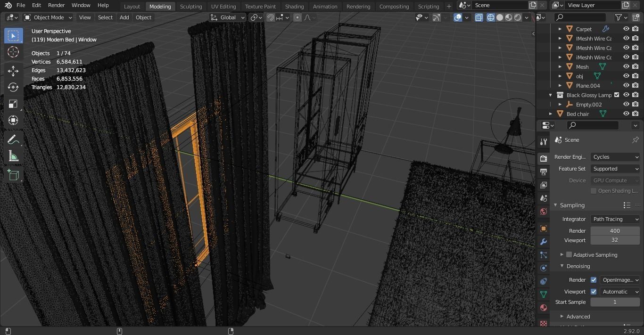
Task: Open the Object properties tab
Action: 544,229
